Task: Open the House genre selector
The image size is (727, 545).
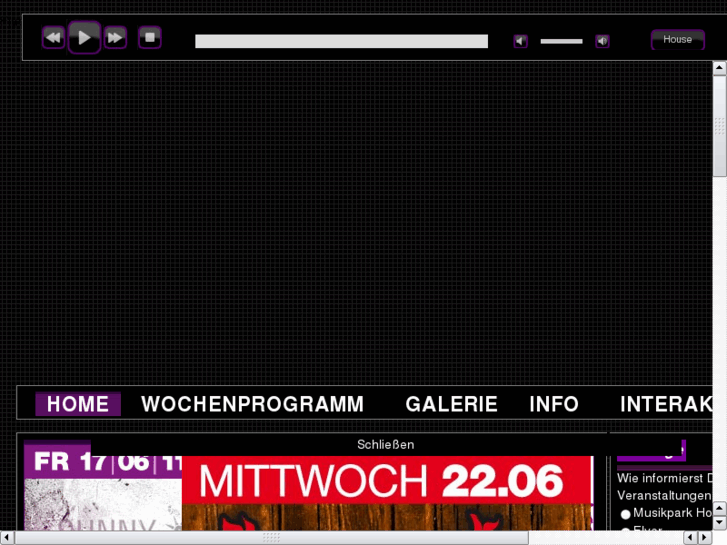Action: 678,39
